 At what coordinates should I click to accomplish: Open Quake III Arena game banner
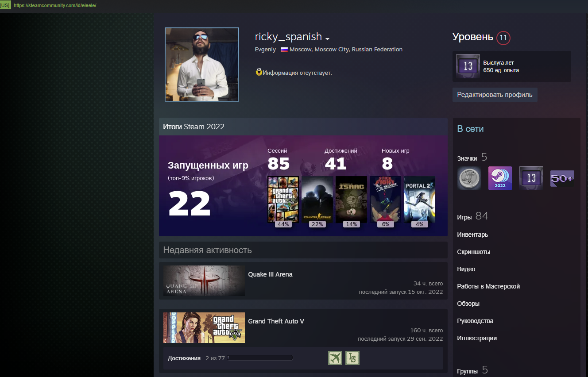click(x=204, y=281)
